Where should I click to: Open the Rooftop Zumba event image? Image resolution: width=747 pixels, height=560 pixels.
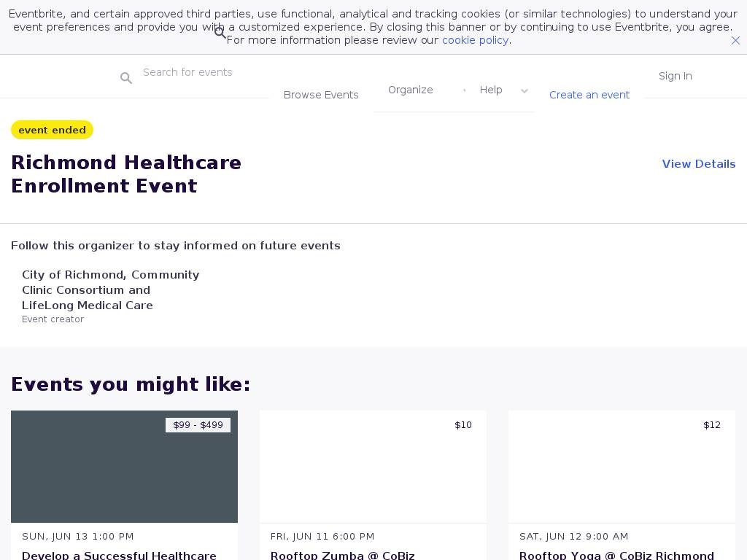click(373, 467)
